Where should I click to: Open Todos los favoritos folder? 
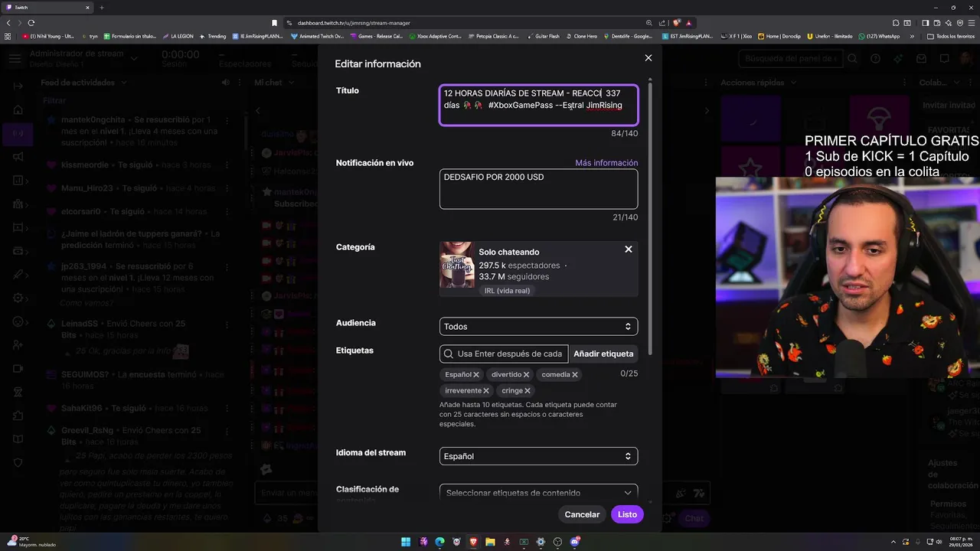(951, 36)
